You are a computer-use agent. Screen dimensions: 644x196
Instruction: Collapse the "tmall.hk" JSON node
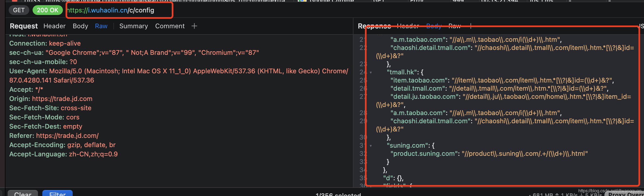tap(371, 72)
